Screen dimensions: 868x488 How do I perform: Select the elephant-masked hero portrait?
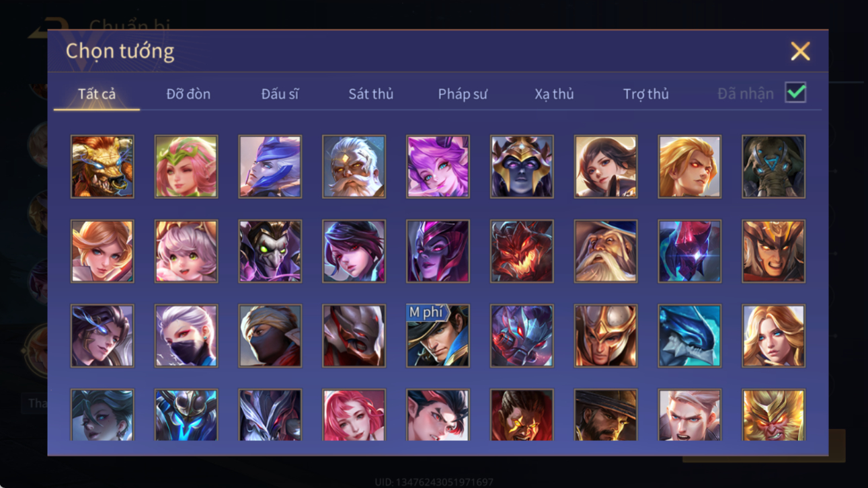[x=773, y=167]
